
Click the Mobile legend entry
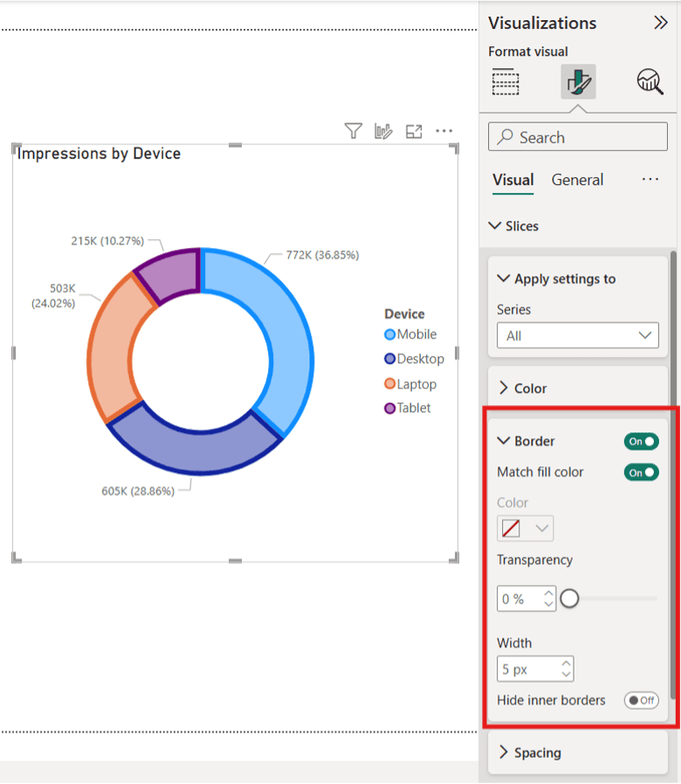[410, 334]
